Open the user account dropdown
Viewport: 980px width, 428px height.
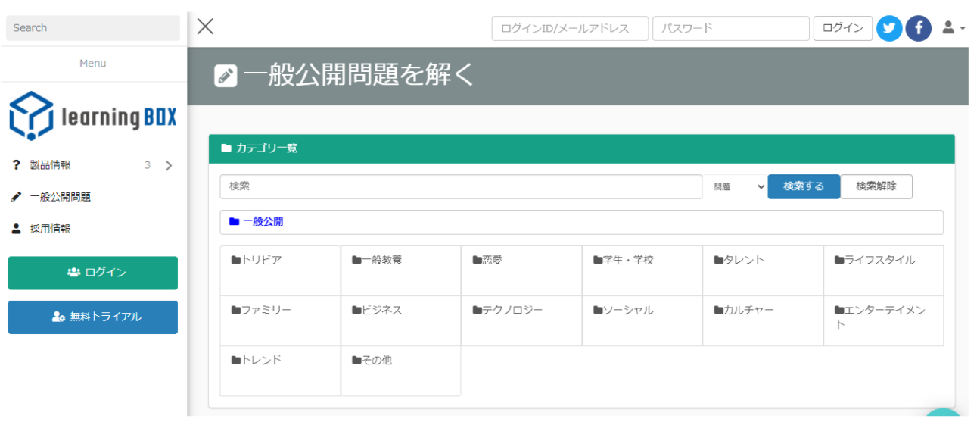pyautogui.click(x=953, y=28)
